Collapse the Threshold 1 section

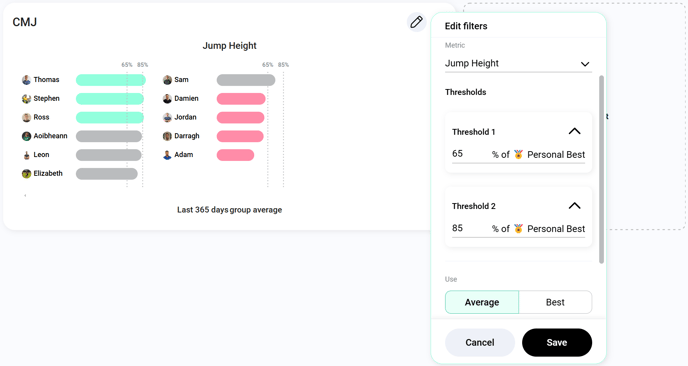pyautogui.click(x=574, y=131)
